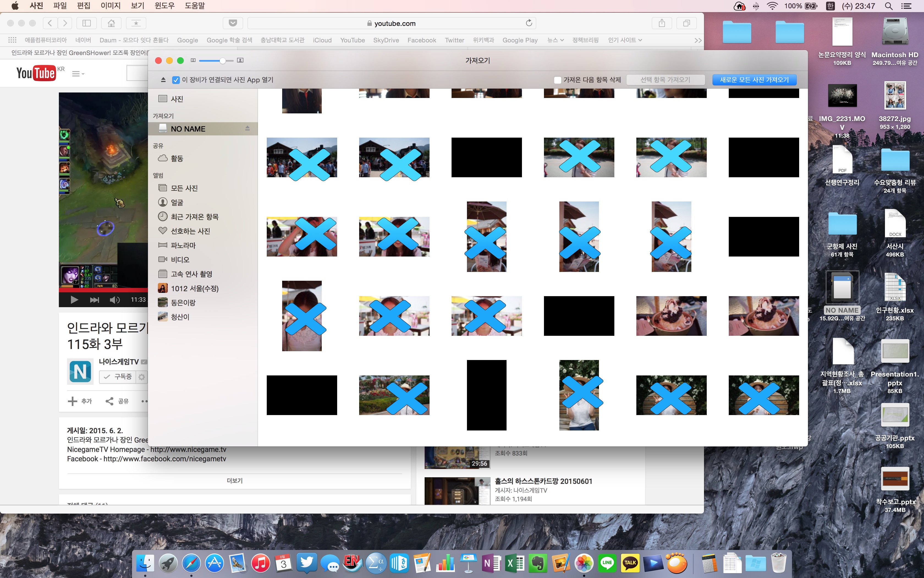Go forward in Safari window
This screenshot has width=924, height=578.
coord(65,23)
